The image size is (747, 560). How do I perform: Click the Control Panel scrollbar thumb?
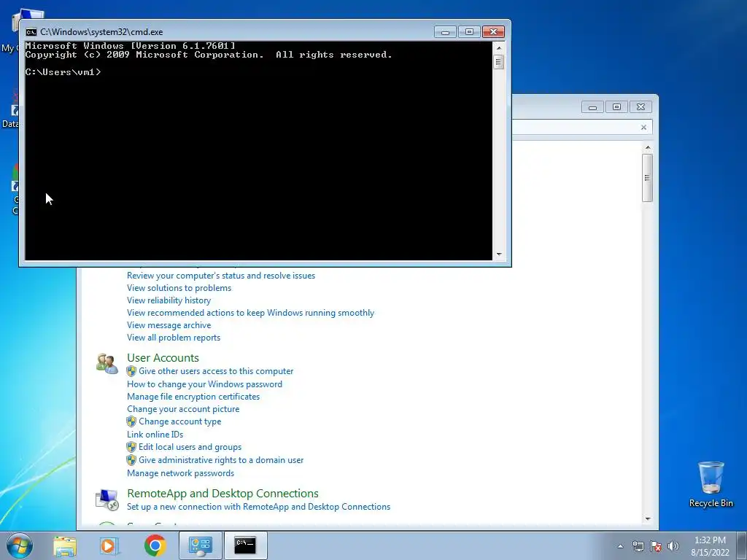coord(647,178)
